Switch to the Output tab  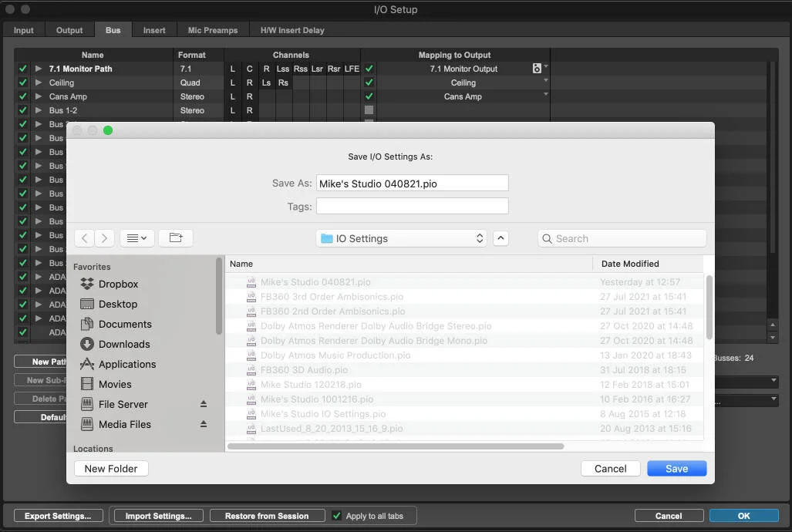tap(69, 30)
